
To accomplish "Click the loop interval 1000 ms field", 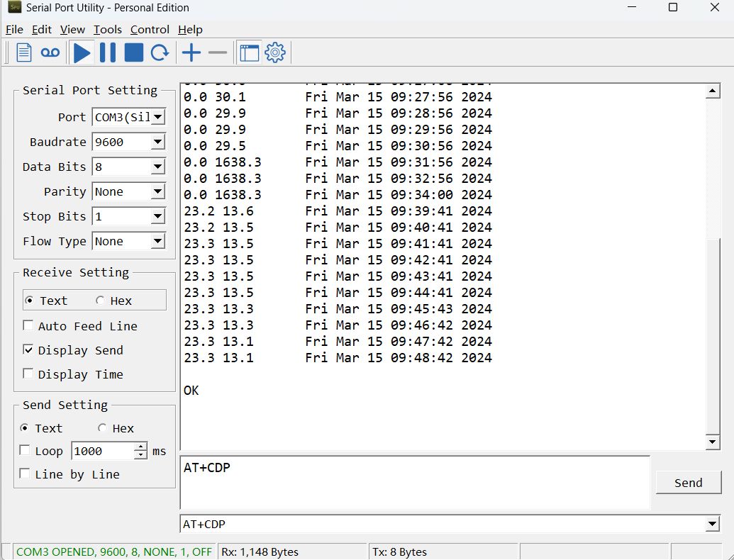I will pos(103,451).
